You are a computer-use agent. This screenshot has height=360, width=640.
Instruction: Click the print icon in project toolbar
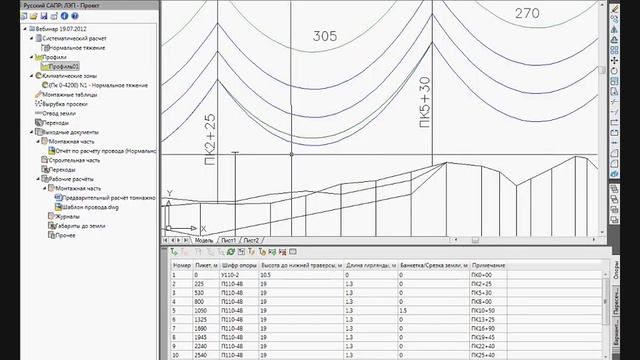[x=54, y=16]
